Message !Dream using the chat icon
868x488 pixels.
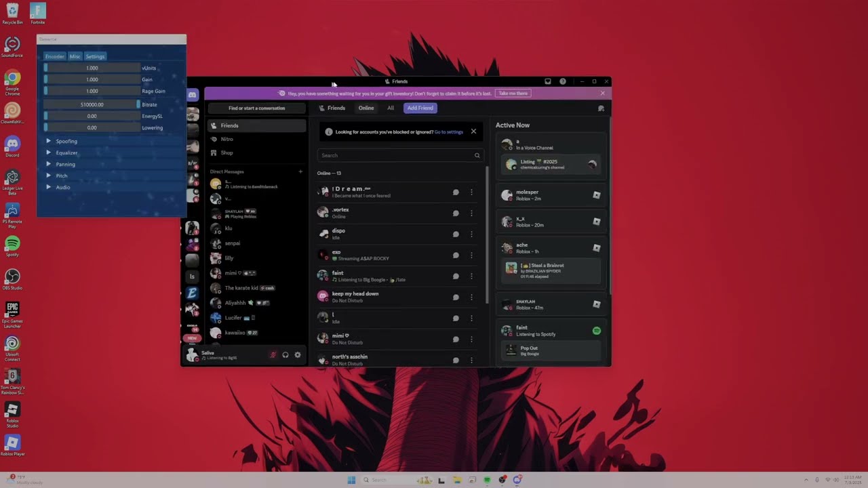pyautogui.click(x=456, y=192)
